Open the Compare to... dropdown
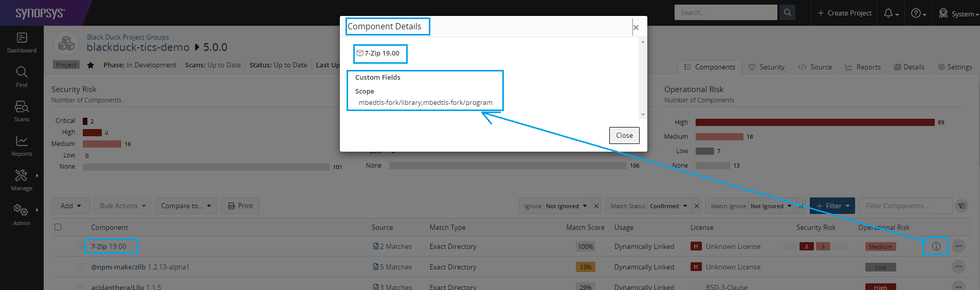 186,206
